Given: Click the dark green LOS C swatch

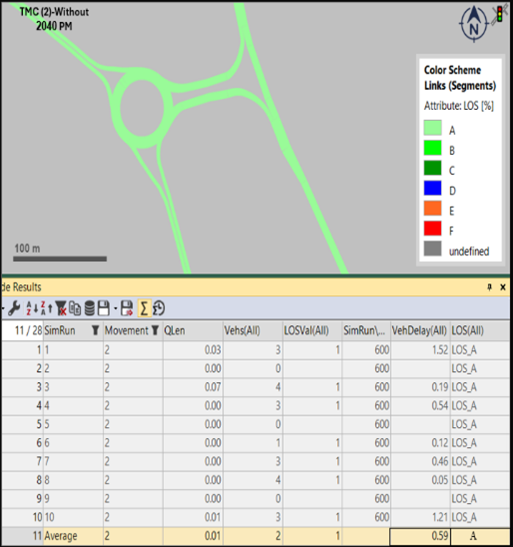Looking at the screenshot, I should point(432,168).
